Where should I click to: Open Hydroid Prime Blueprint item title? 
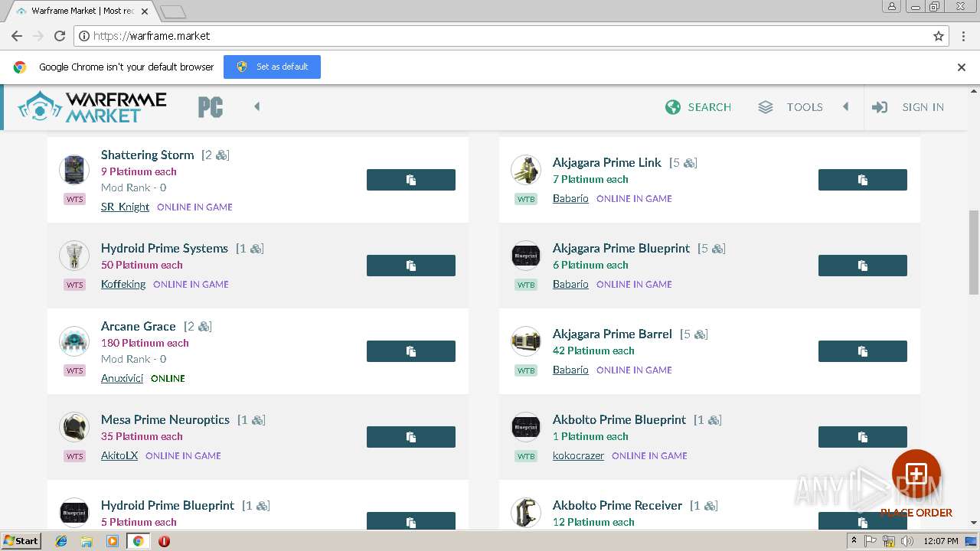coord(168,505)
